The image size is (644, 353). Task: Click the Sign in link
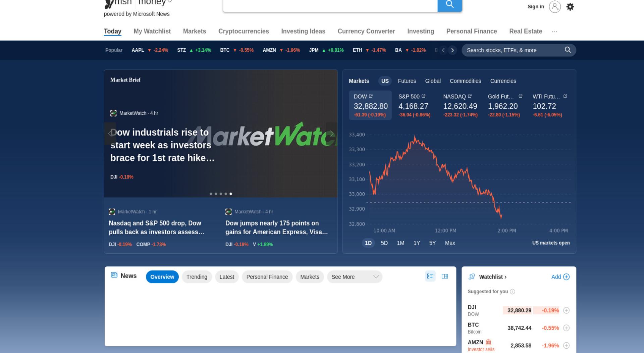(536, 7)
